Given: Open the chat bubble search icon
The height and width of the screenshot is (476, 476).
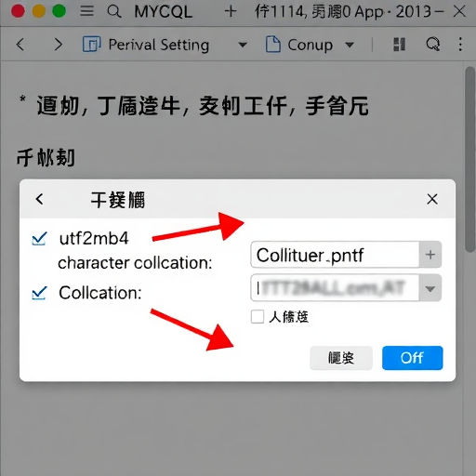Looking at the screenshot, I should click(433, 45).
